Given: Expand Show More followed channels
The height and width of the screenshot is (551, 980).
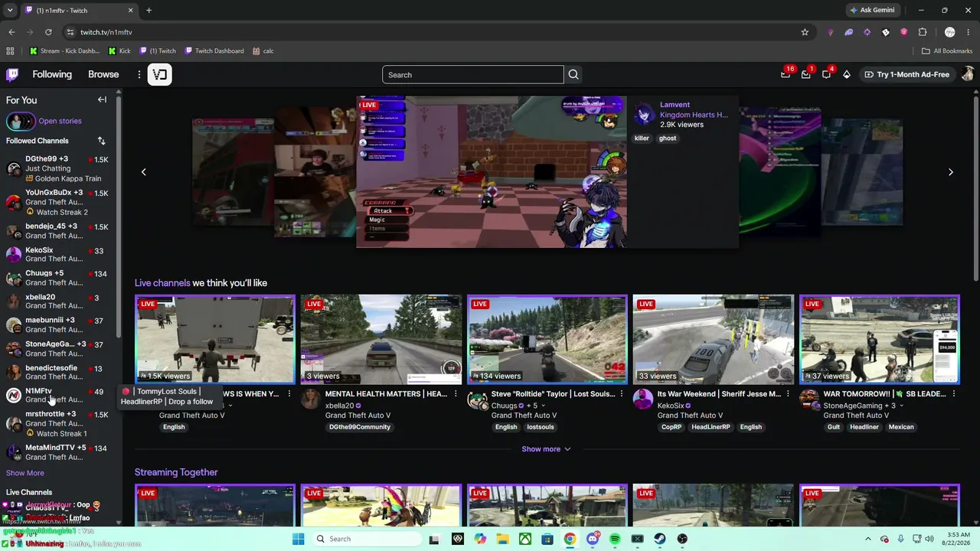Looking at the screenshot, I should point(25,473).
